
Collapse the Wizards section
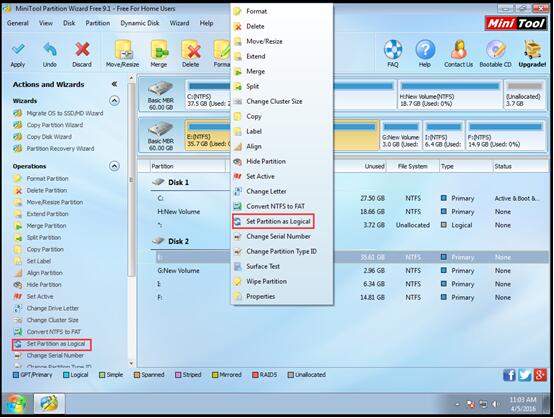click(x=114, y=101)
